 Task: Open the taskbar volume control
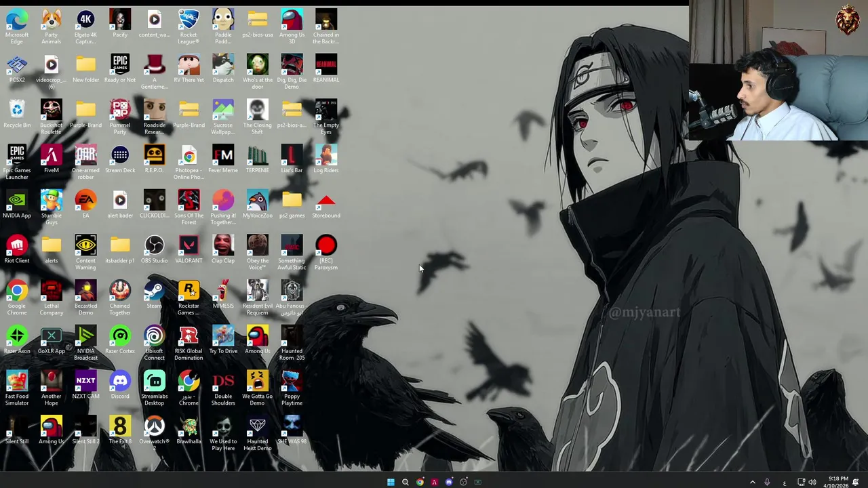point(812,482)
